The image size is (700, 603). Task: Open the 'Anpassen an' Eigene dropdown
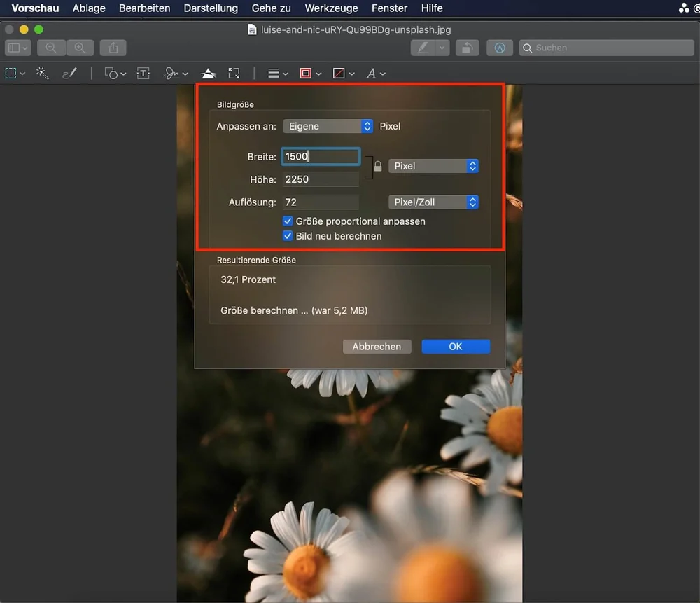coord(328,126)
